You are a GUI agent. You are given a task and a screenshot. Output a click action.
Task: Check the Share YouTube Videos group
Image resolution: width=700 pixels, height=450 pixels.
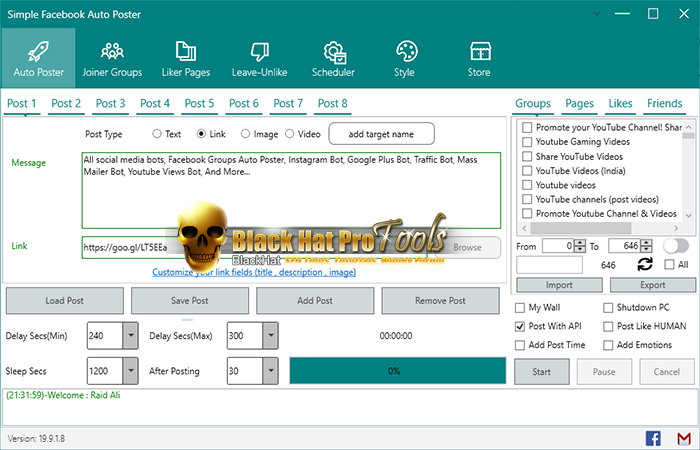(527, 156)
